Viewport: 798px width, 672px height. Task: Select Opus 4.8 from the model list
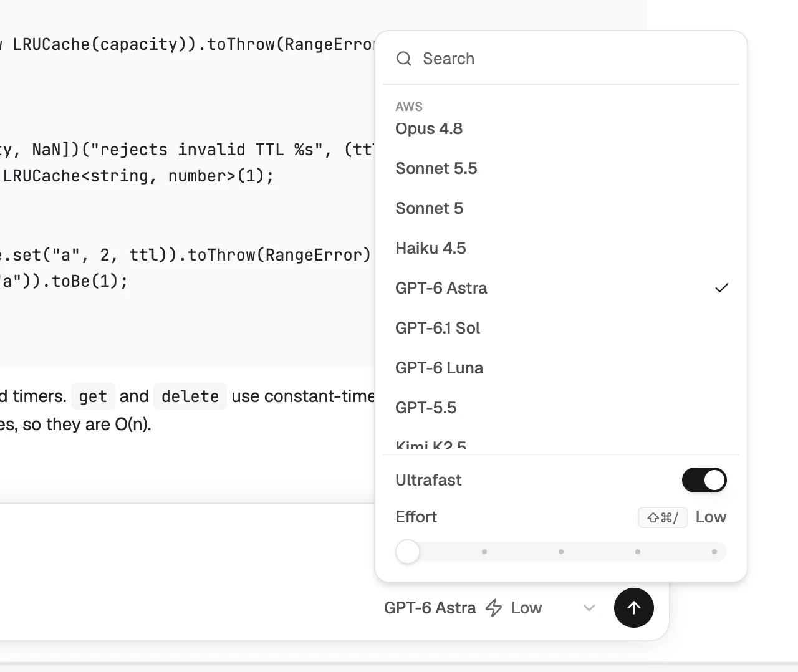click(x=561, y=128)
